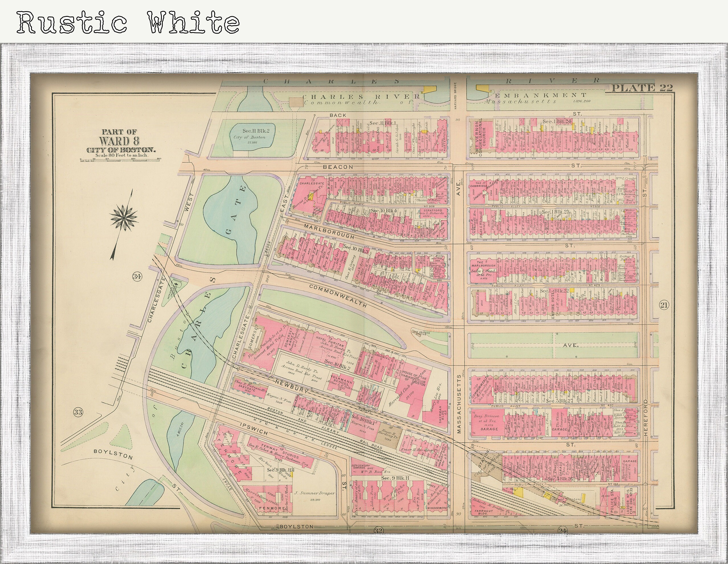Click the 'Sec.1 Blk.23' block label
728x564 pixels.
555,212
